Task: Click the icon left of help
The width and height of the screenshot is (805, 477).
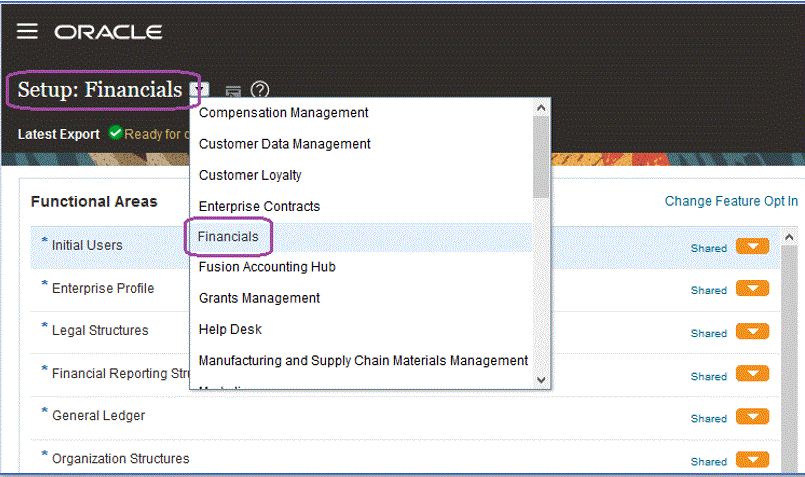Action: [232, 91]
